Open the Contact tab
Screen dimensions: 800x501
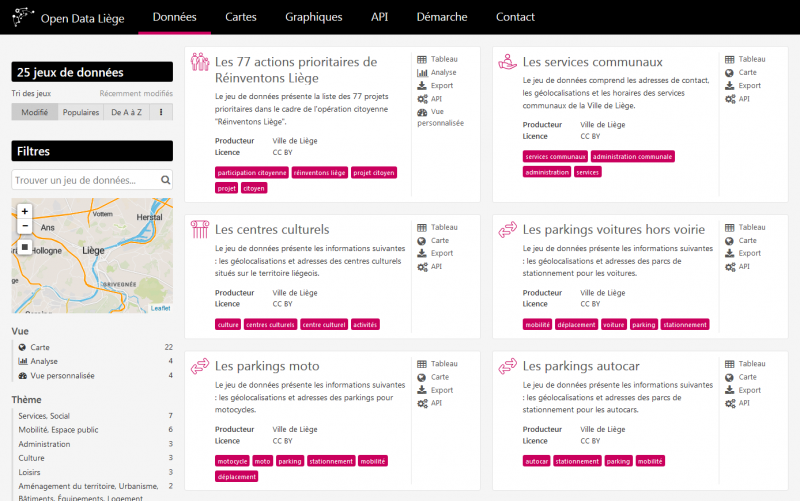coord(515,17)
